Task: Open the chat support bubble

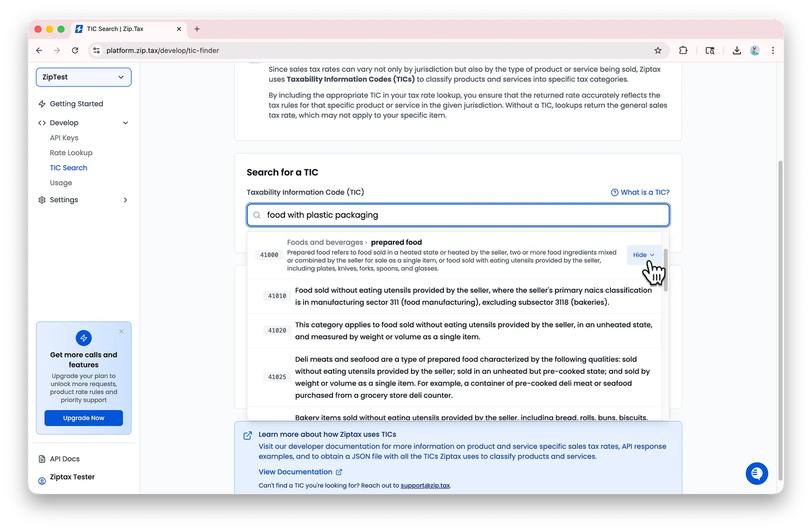Action: coord(757,474)
